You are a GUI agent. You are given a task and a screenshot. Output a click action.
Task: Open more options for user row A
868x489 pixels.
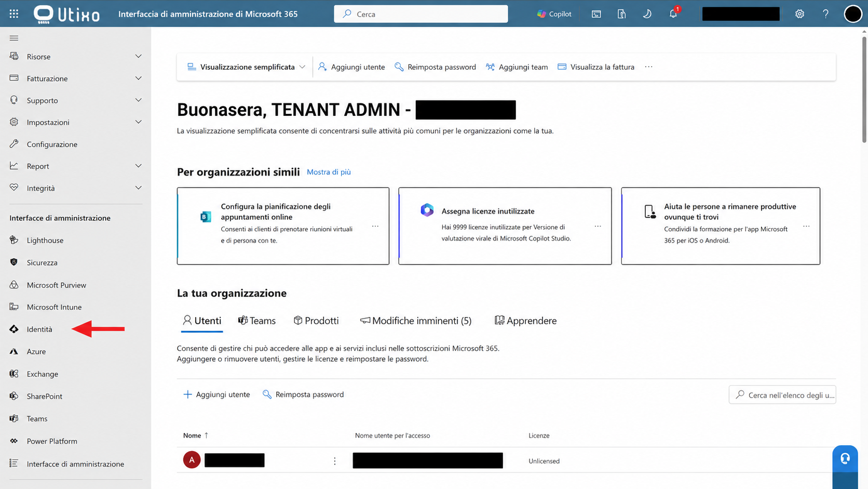click(x=335, y=461)
